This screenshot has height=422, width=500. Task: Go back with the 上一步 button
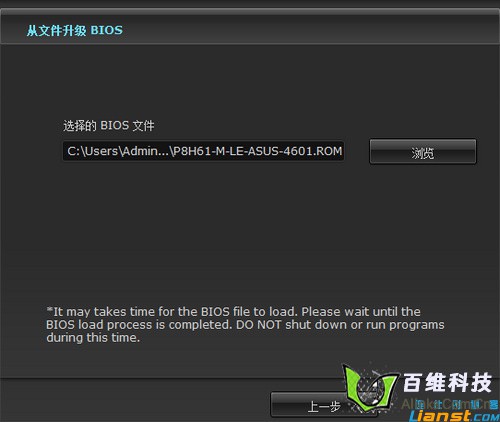pos(324,405)
